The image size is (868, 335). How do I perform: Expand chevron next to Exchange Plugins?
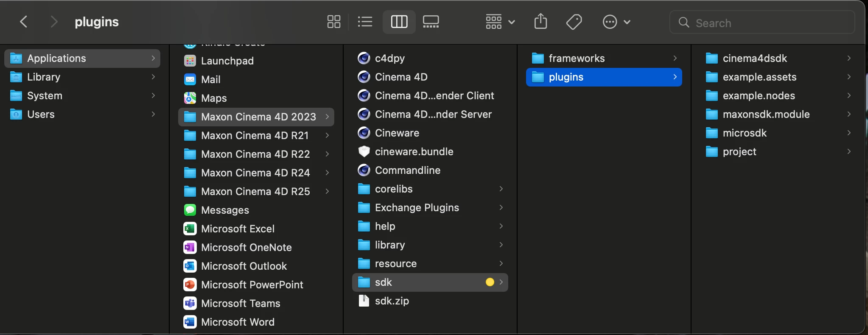point(501,207)
